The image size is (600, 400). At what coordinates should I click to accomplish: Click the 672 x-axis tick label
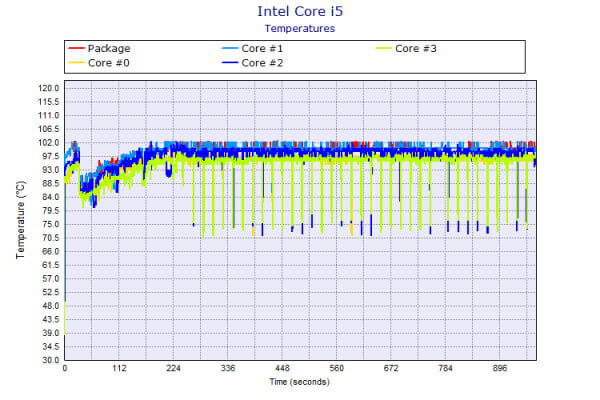point(391,369)
